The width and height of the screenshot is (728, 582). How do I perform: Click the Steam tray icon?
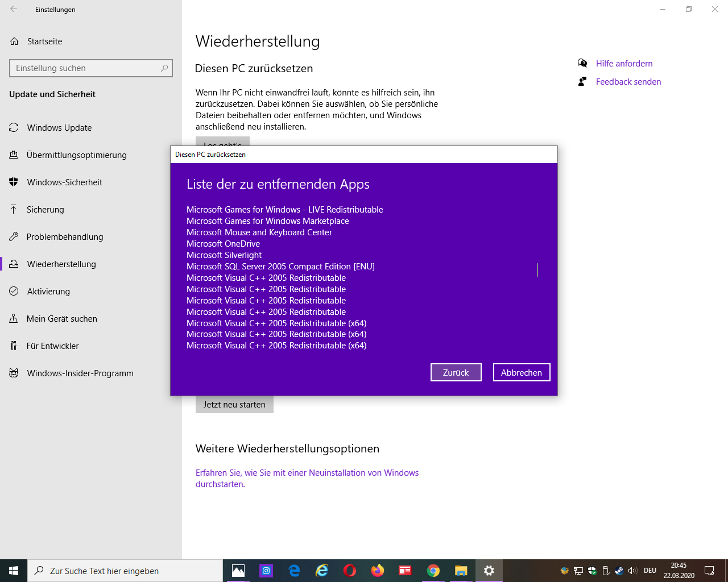click(x=619, y=571)
